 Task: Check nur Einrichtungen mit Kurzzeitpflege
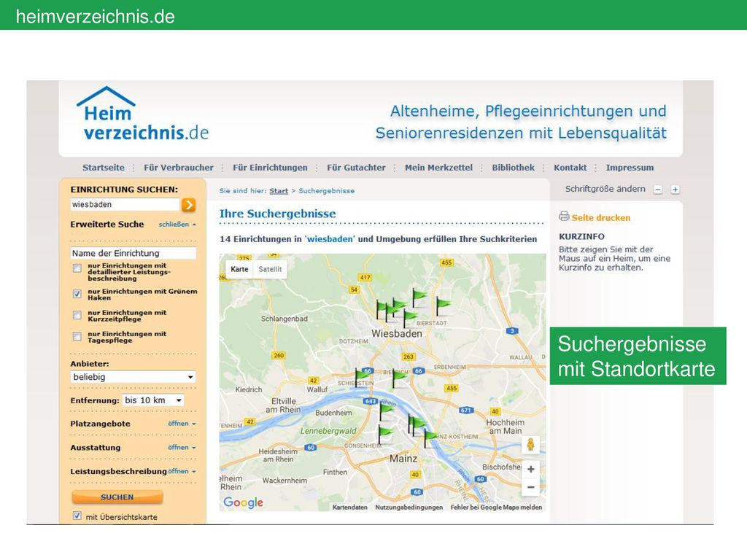coord(77,315)
